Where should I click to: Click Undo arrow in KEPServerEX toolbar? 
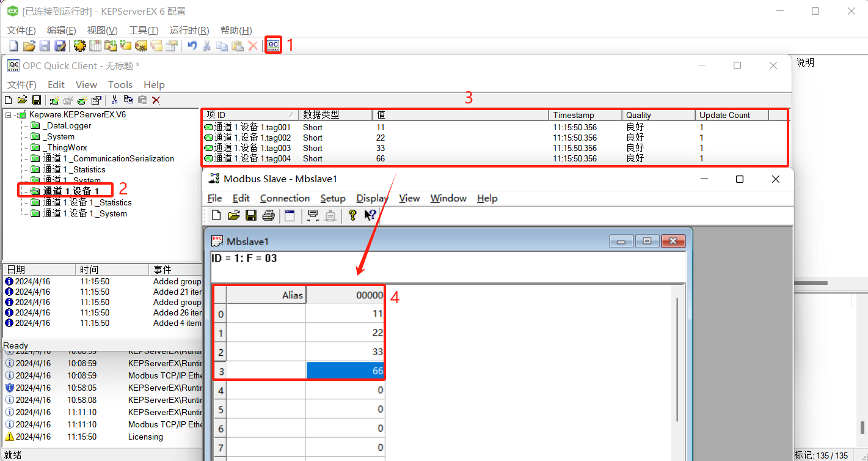click(192, 46)
